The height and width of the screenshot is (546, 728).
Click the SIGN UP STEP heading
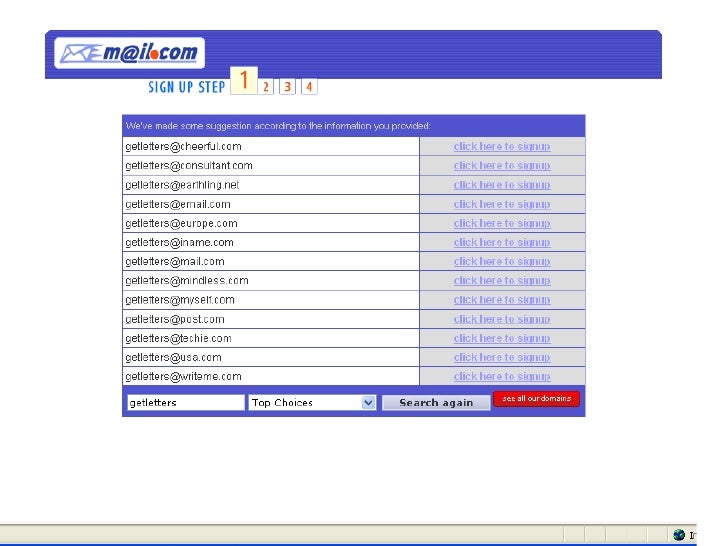coord(187,87)
